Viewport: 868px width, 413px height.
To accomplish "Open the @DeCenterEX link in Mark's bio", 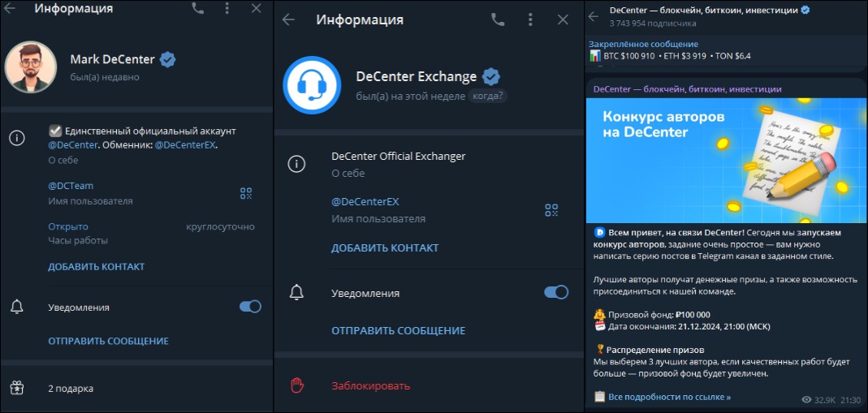I will pyautogui.click(x=186, y=145).
